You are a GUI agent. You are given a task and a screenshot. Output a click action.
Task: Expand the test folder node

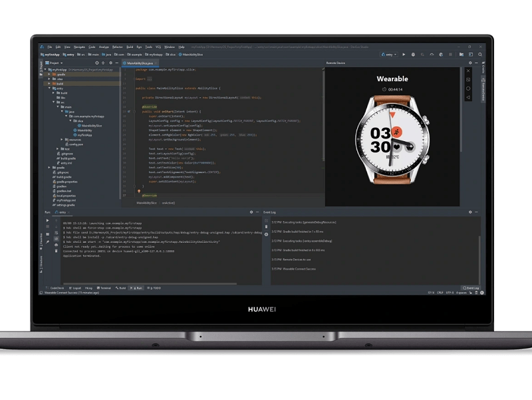58,148
